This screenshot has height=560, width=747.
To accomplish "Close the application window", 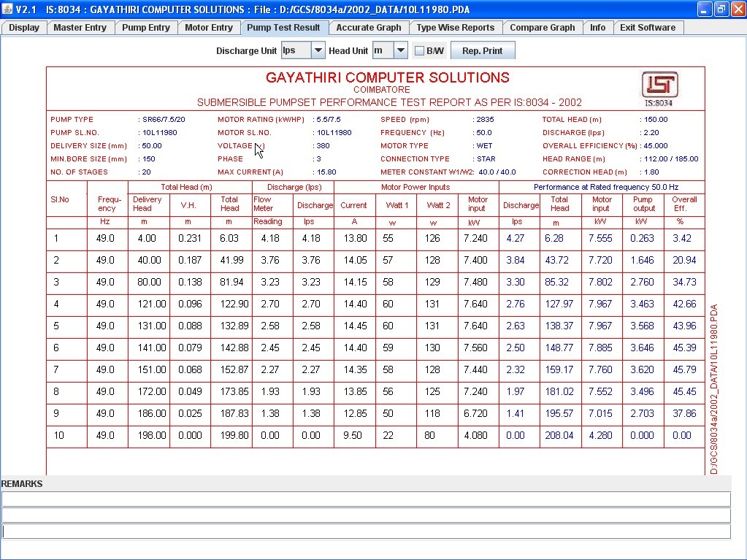I will coord(738,9).
